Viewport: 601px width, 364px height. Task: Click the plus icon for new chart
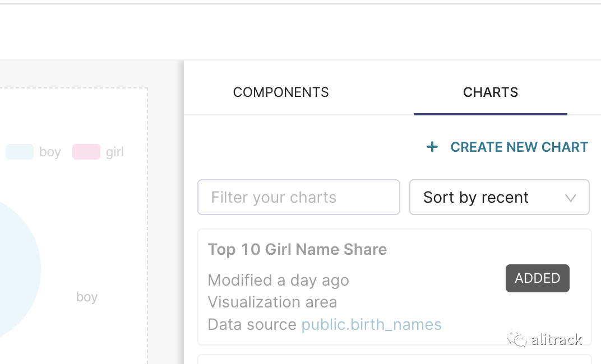click(x=432, y=147)
